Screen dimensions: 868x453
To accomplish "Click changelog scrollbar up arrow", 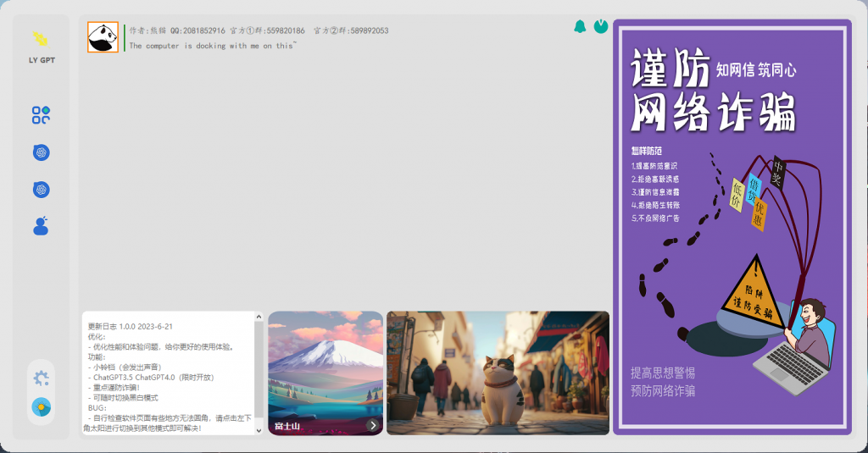I will (x=259, y=317).
